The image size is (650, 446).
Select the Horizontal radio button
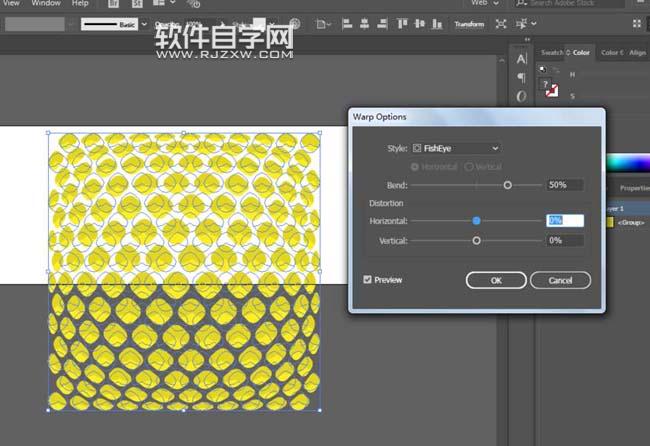416,167
